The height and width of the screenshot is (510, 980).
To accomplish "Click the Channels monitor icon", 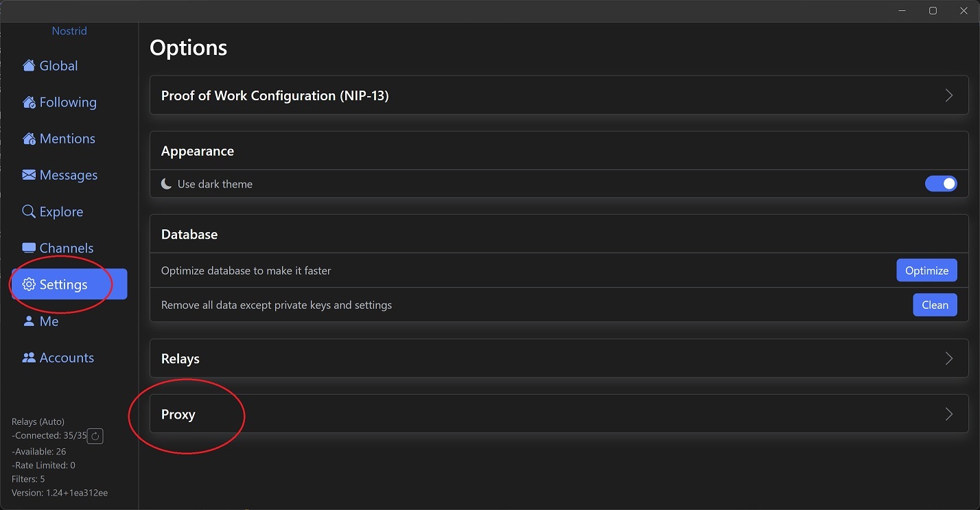I will pos(29,248).
